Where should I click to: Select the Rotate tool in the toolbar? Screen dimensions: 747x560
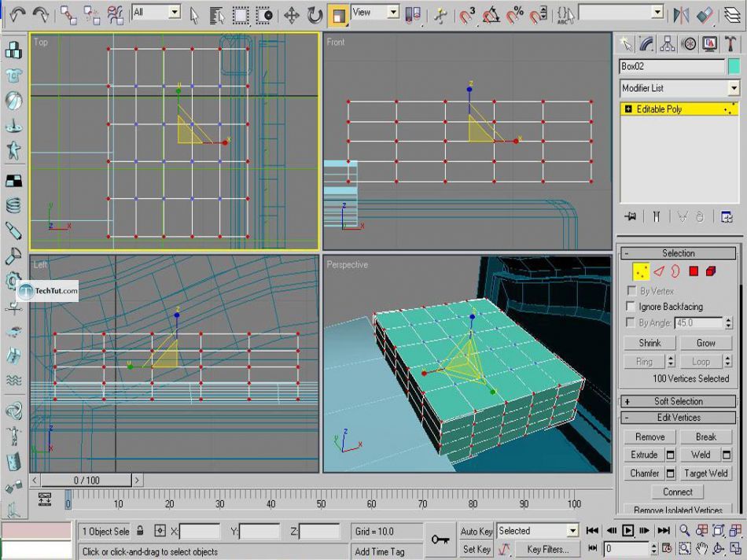click(315, 15)
